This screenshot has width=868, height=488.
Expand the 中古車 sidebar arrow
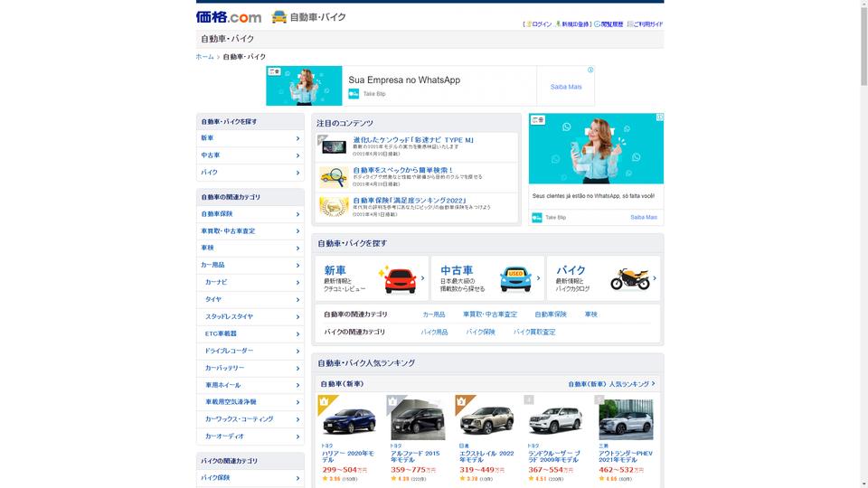click(297, 155)
